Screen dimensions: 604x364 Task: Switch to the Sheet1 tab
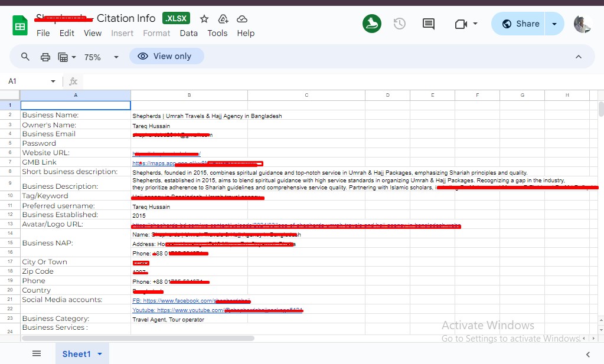(x=76, y=354)
